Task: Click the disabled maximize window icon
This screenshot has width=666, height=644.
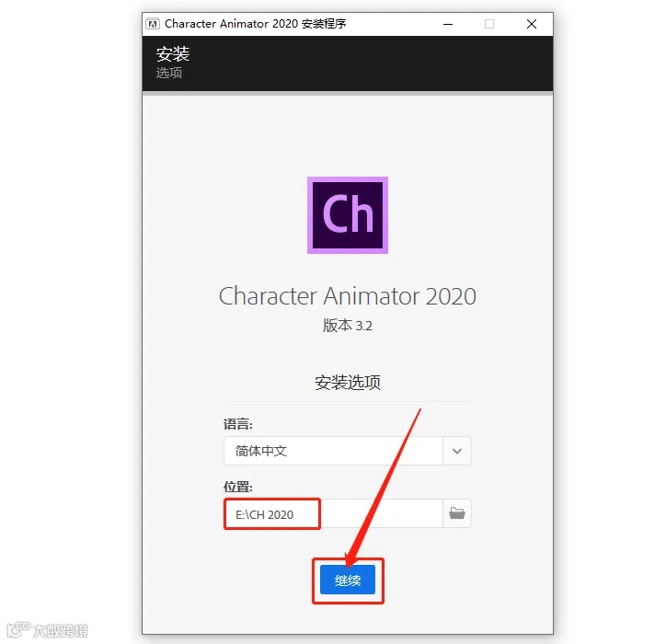Action: pos(489,24)
